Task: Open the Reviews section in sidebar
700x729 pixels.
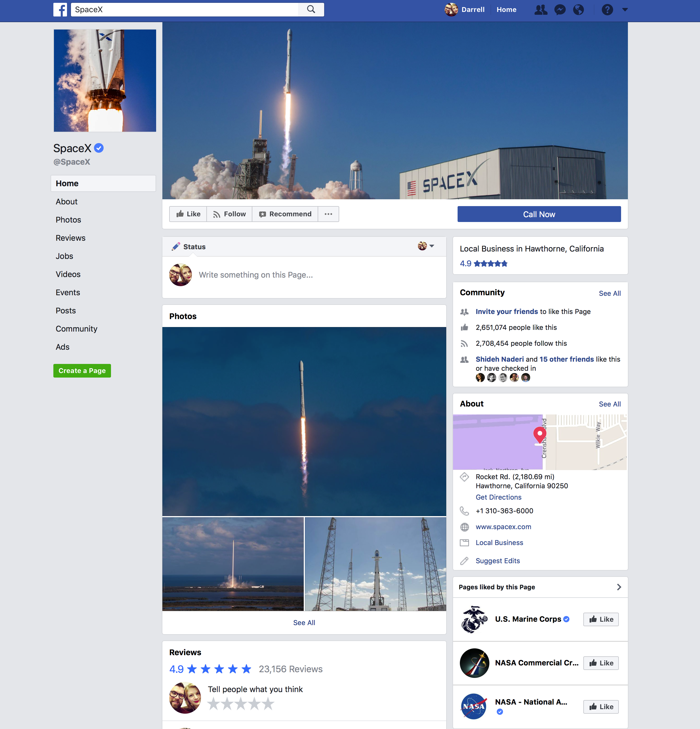Action: point(71,238)
